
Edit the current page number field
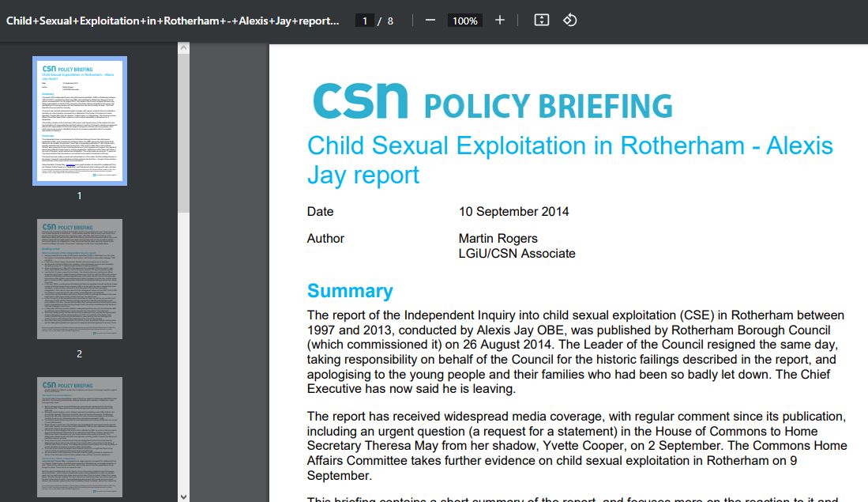pos(365,21)
